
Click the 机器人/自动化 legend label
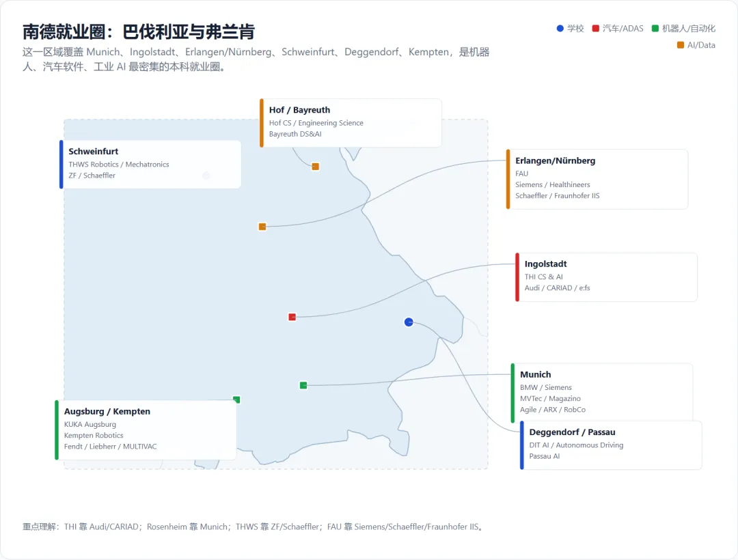pyautogui.click(x=689, y=28)
